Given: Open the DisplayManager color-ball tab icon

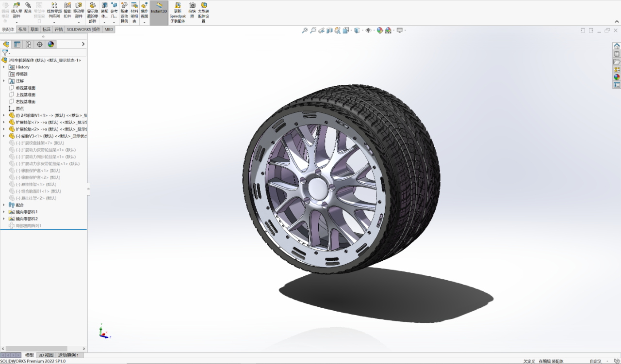Looking at the screenshot, I should click(51, 44).
